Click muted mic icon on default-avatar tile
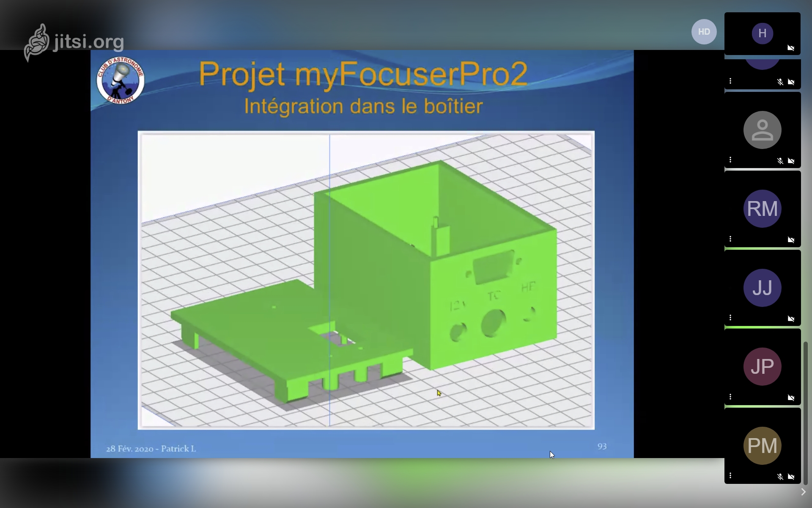 (x=780, y=161)
